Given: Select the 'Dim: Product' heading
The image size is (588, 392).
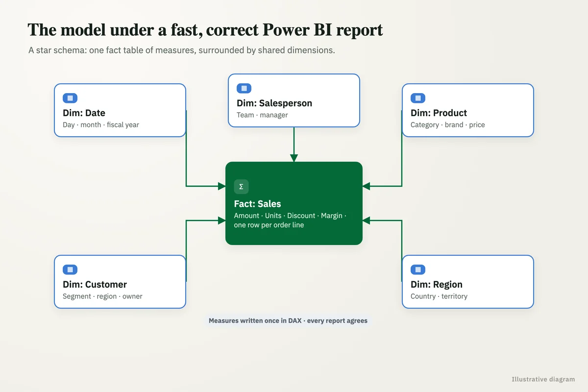Looking at the screenshot, I should pyautogui.click(x=439, y=113).
